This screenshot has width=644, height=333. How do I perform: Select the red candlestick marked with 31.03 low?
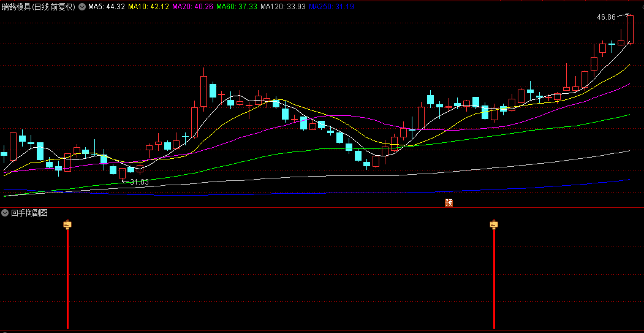pyautogui.click(x=122, y=173)
